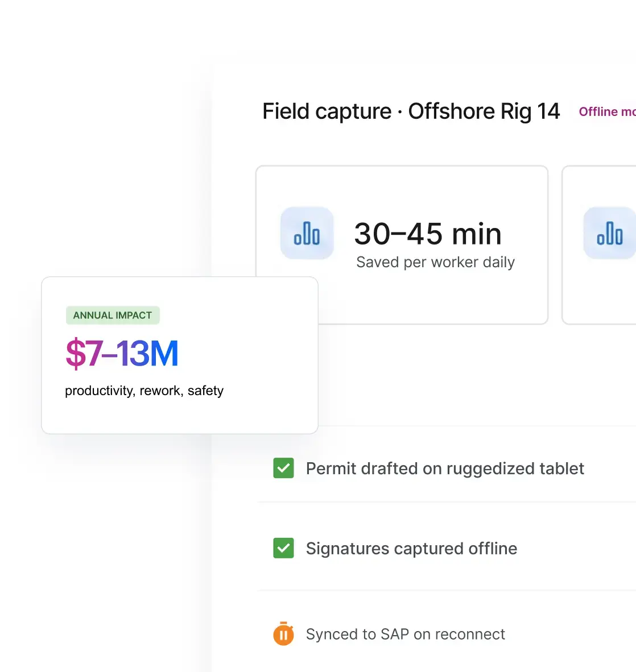Viewport: 636px width, 672px height.
Task: Click the Offline mode status label
Action: 607,112
